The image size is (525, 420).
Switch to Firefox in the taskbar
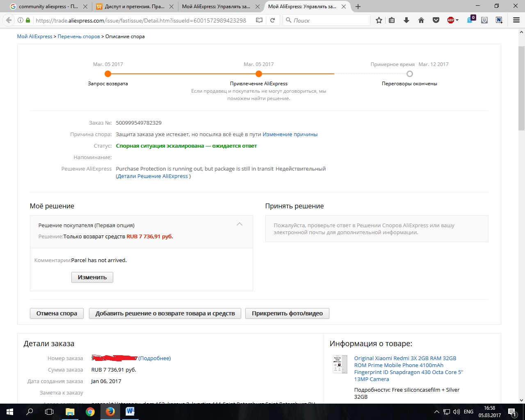[x=110, y=412]
